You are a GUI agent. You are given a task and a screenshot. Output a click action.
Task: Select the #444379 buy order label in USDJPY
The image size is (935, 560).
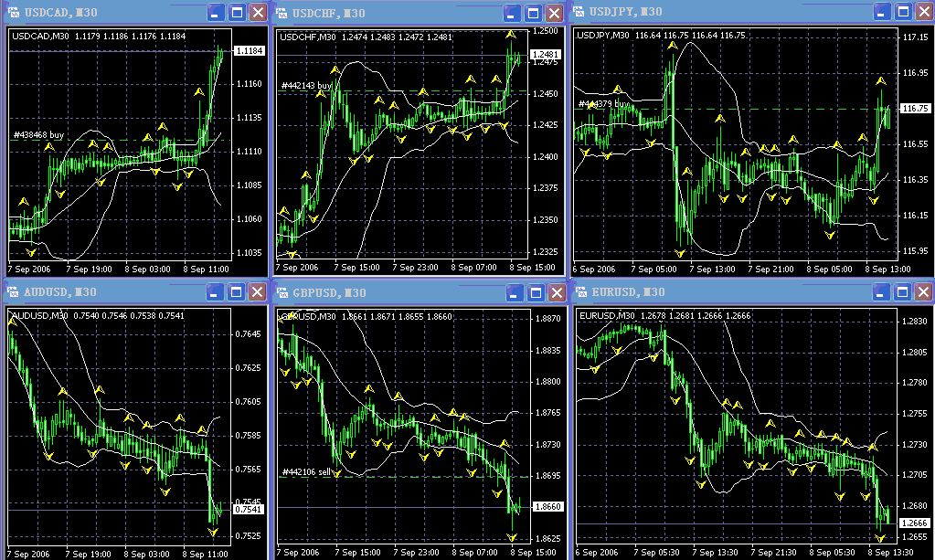[603, 103]
